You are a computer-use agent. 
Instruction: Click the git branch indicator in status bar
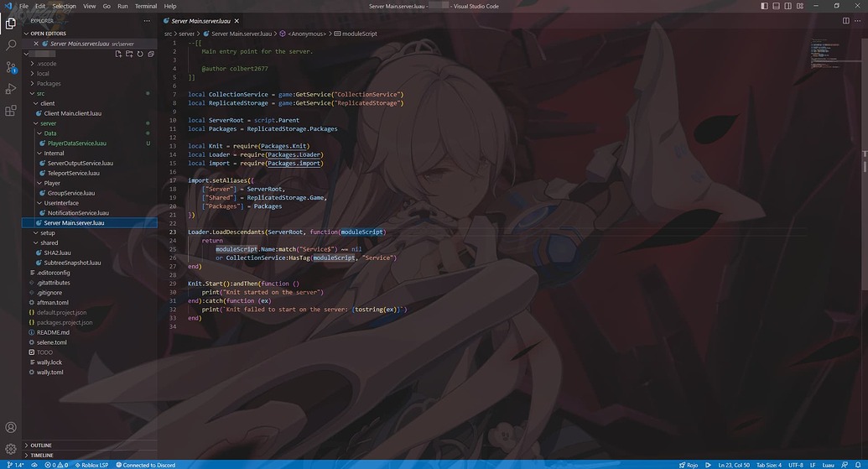pyautogui.click(x=15, y=465)
